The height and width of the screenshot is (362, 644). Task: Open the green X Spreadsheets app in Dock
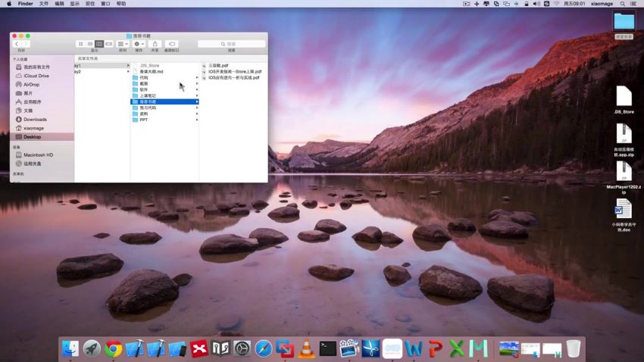point(456,348)
